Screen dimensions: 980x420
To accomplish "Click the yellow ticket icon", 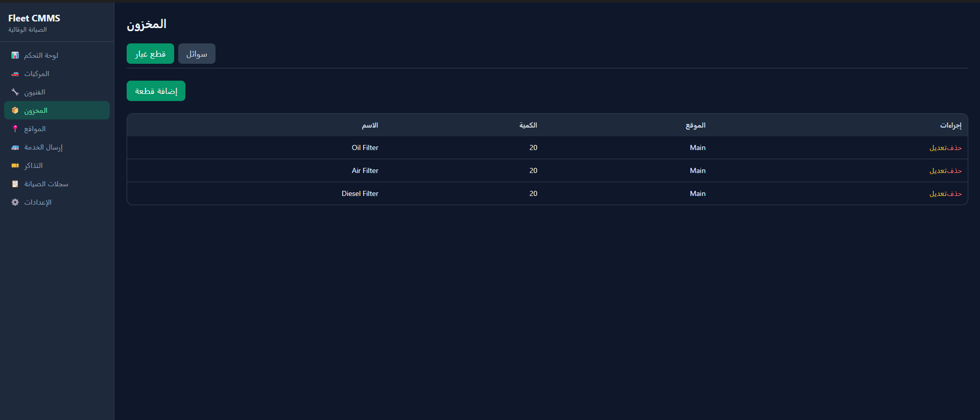I will click(15, 166).
